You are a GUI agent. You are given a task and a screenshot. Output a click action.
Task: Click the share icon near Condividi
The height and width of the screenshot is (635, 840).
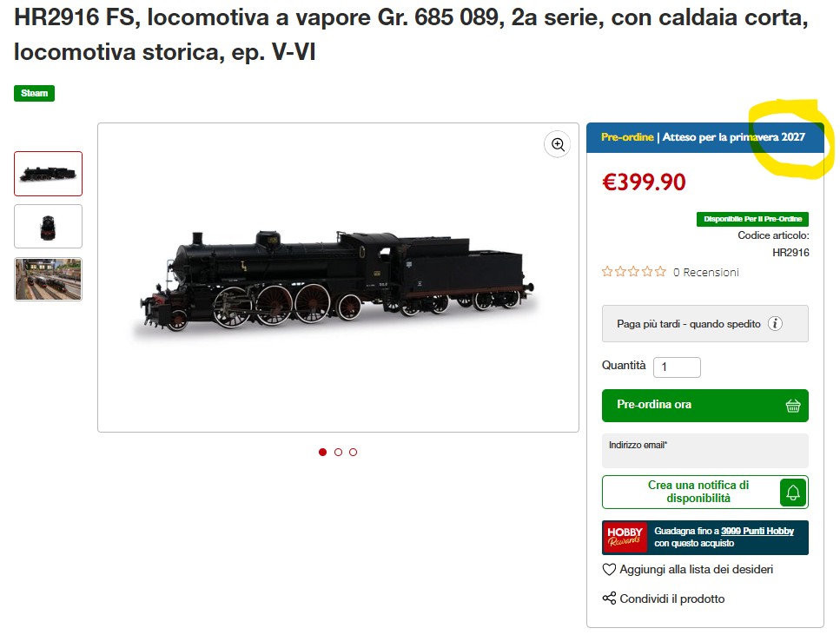click(609, 598)
